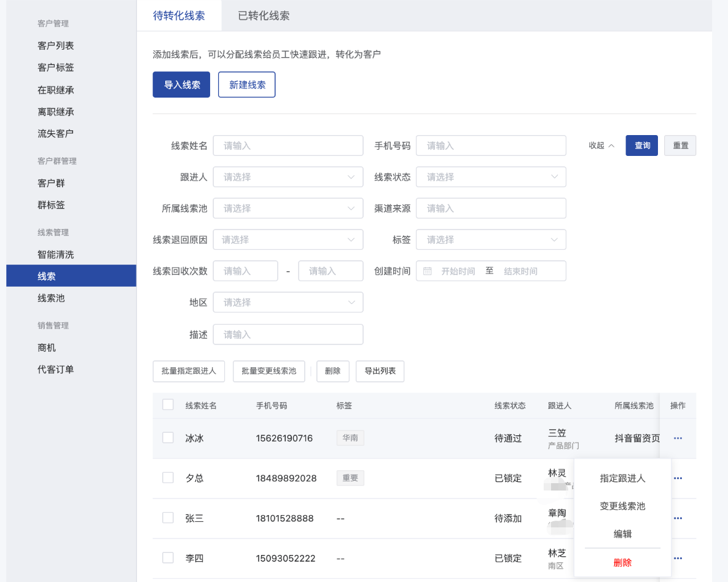Clear filters with 重置 button
The width and height of the screenshot is (728, 582).
click(x=680, y=145)
